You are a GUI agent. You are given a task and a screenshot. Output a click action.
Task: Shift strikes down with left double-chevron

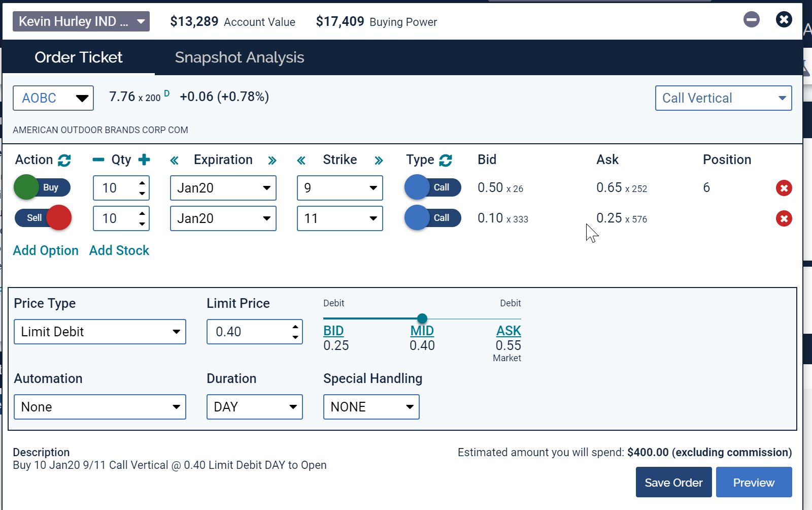pos(301,161)
